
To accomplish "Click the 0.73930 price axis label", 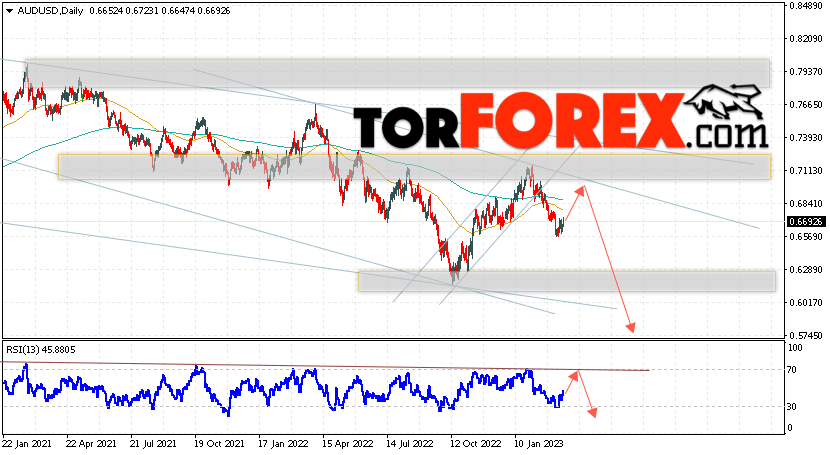I will [806, 138].
